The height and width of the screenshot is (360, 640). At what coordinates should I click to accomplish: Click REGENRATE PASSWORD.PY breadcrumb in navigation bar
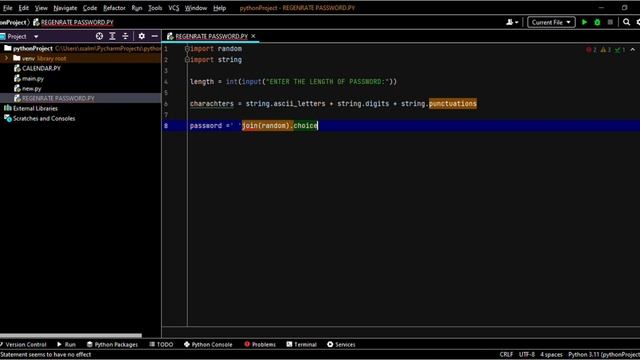(x=73, y=22)
